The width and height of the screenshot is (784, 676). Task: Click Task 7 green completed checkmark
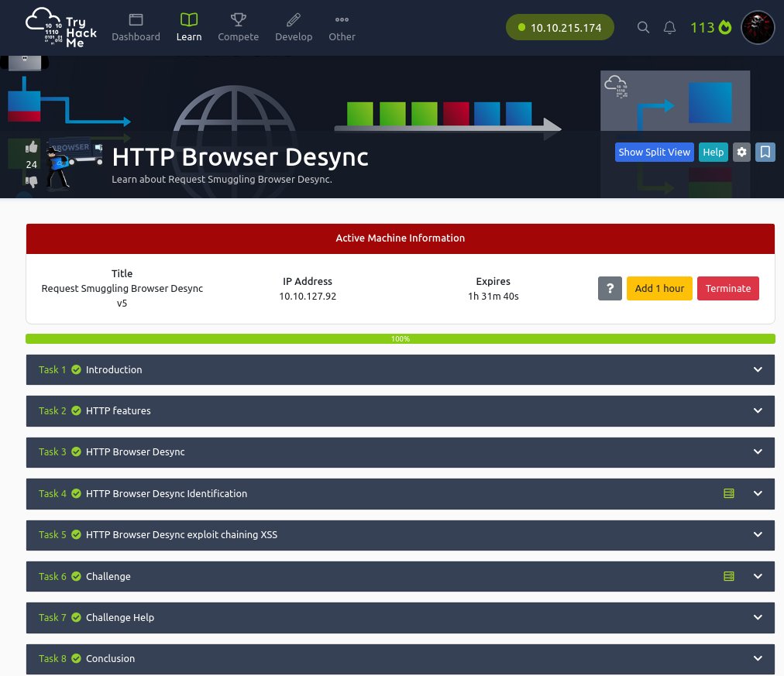(76, 618)
